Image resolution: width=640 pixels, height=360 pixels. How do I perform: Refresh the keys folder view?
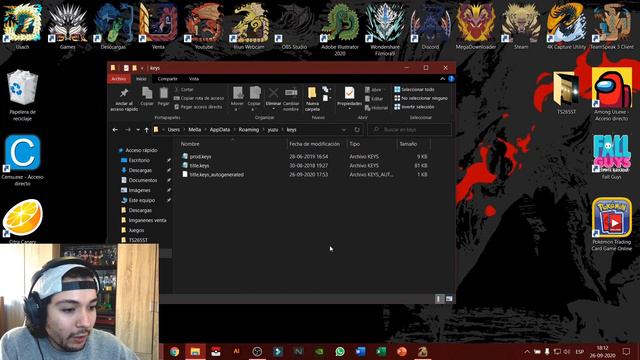357,130
